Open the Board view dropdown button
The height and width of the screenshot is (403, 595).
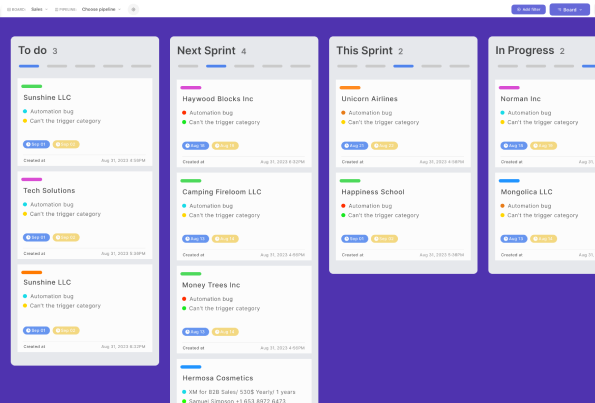point(570,9)
